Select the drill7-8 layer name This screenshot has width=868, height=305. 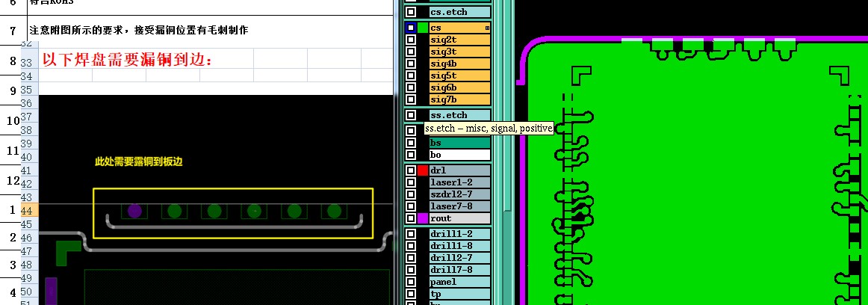460,270
